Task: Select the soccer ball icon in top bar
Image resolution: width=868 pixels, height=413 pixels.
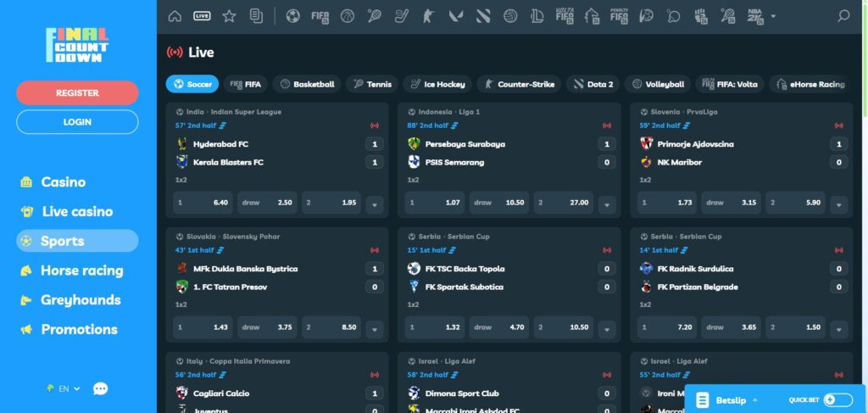Action: pyautogui.click(x=292, y=16)
